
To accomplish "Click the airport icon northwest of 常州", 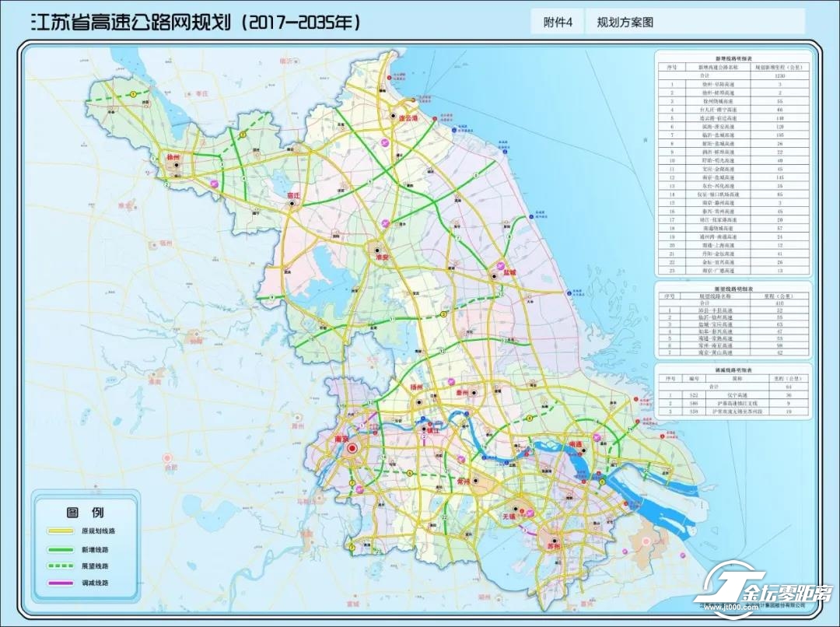I will (x=462, y=460).
